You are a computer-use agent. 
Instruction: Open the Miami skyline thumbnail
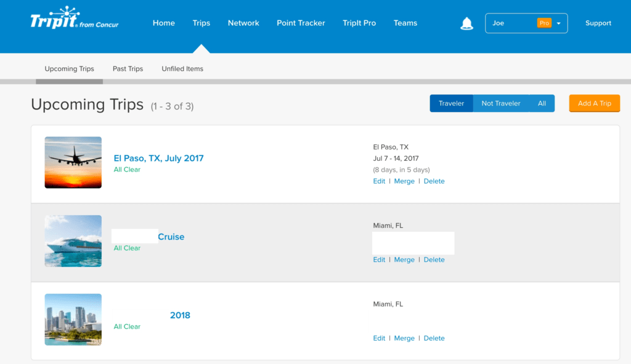pos(73,320)
